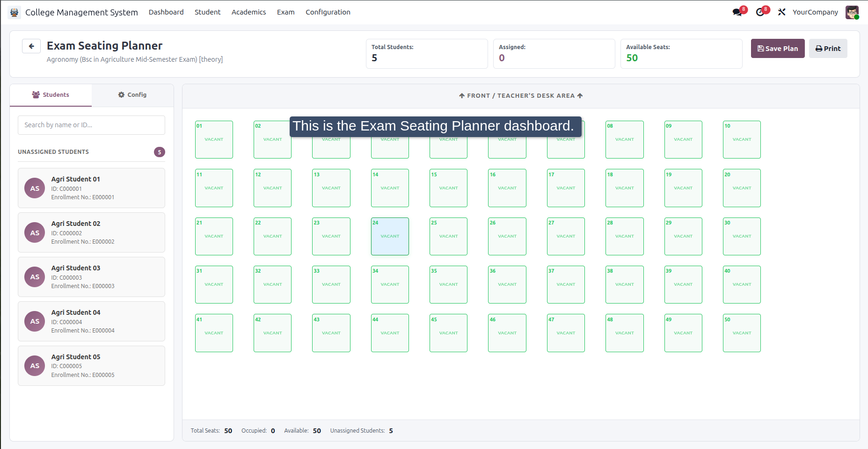This screenshot has height=449, width=868.
Task: Select vacant seat 01
Action: [214, 139]
